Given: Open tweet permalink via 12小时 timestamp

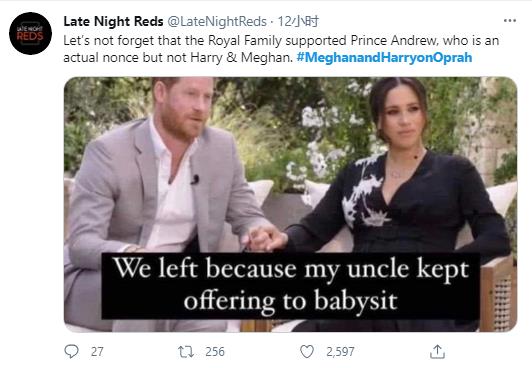Looking at the screenshot, I should pyautogui.click(x=298, y=22).
